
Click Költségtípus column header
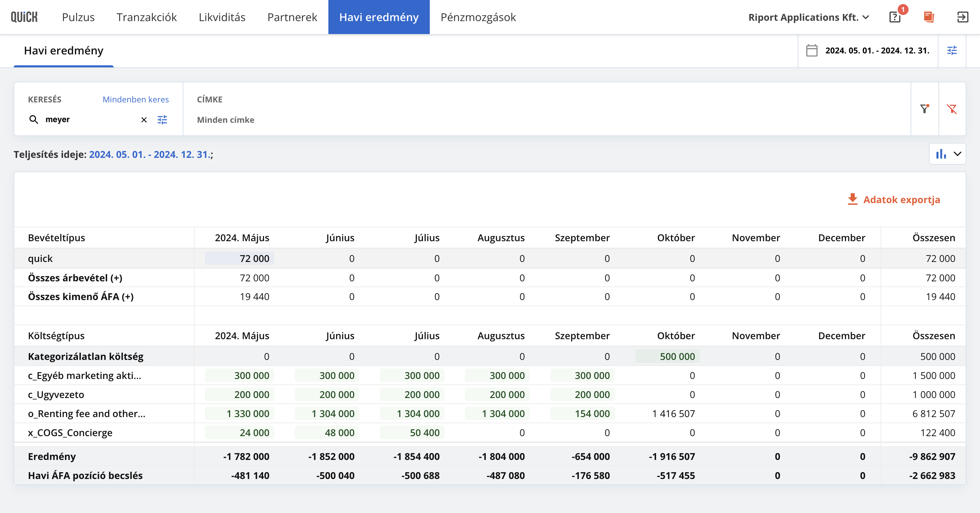[56, 336]
